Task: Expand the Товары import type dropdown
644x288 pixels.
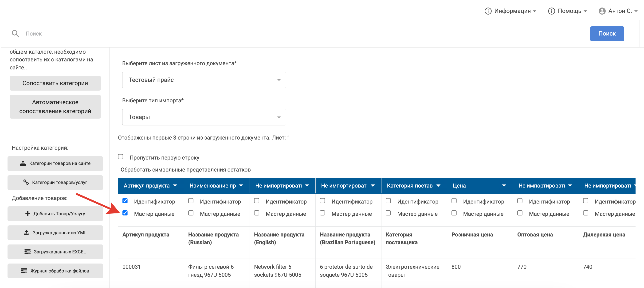Action: click(x=204, y=117)
